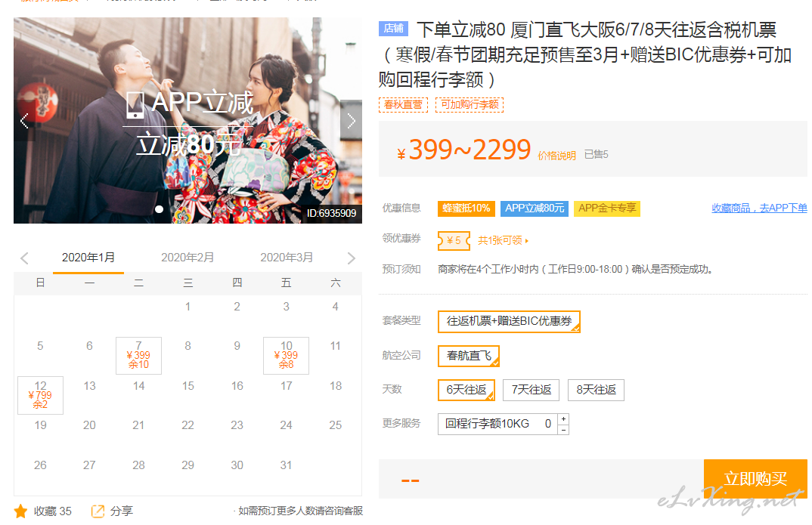
Task: Click 回程行李额10KG quantity field
Action: (497, 424)
